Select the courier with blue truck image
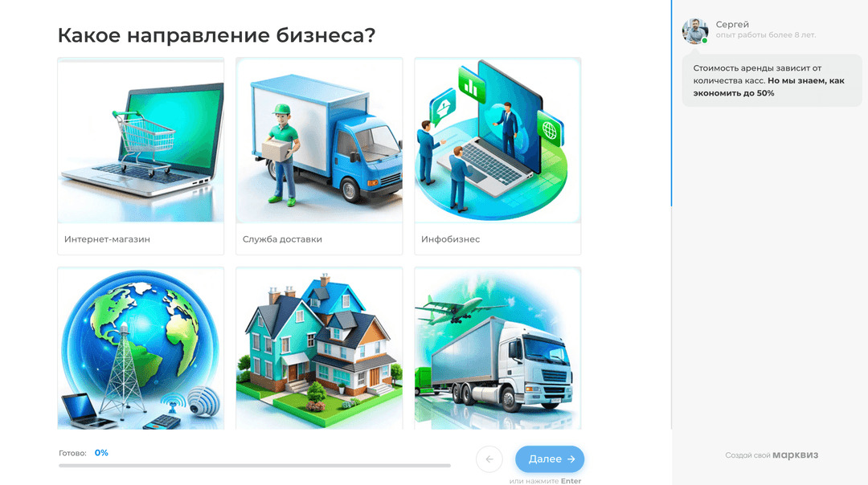Image resolution: width=868 pixels, height=485 pixels. point(319,141)
